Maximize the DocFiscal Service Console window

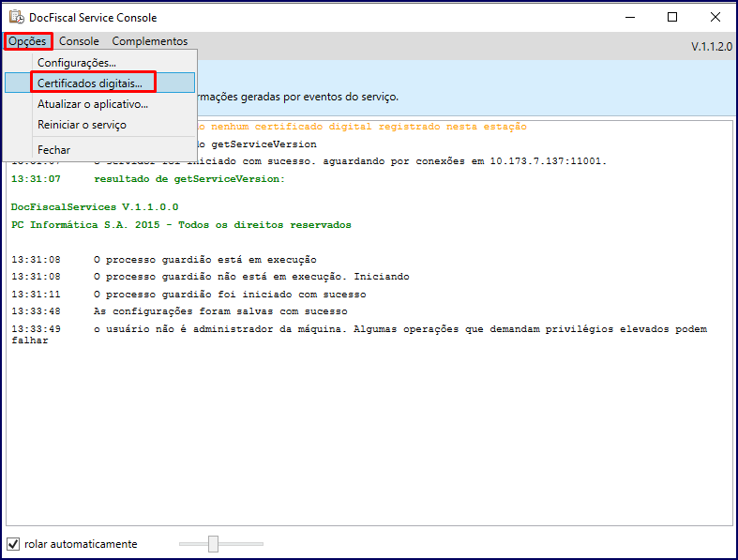point(672,18)
